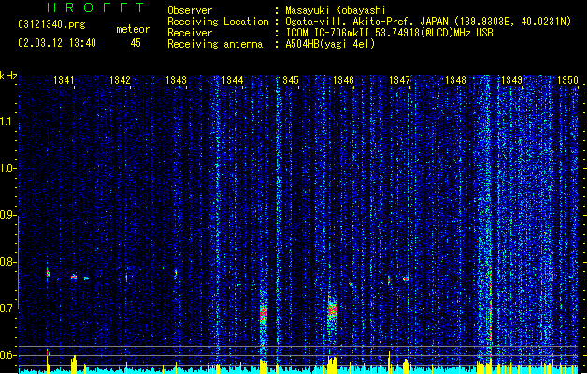Click the meteor count 45
Screen dimensions: 588x374
(x=136, y=43)
